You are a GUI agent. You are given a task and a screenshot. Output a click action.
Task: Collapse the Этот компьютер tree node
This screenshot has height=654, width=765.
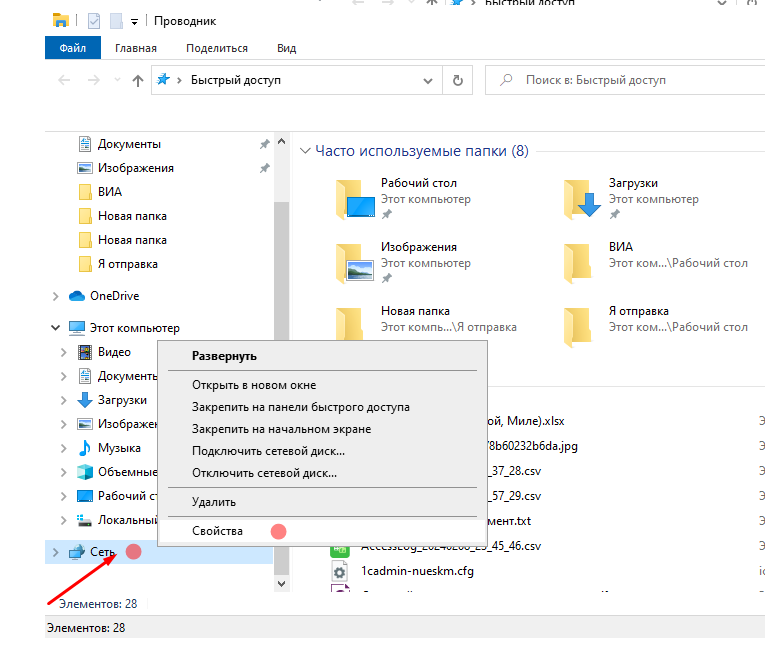click(x=55, y=328)
